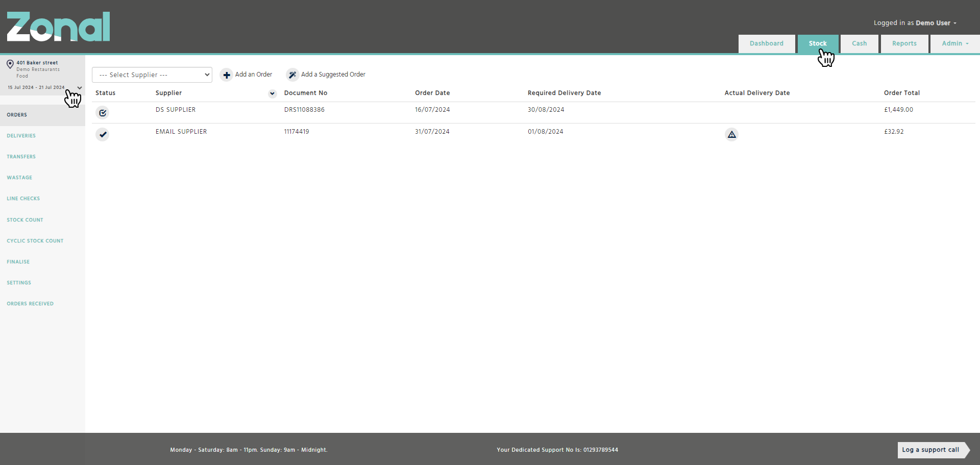Select the Stock tab
The width and height of the screenshot is (980, 465).
click(x=818, y=43)
